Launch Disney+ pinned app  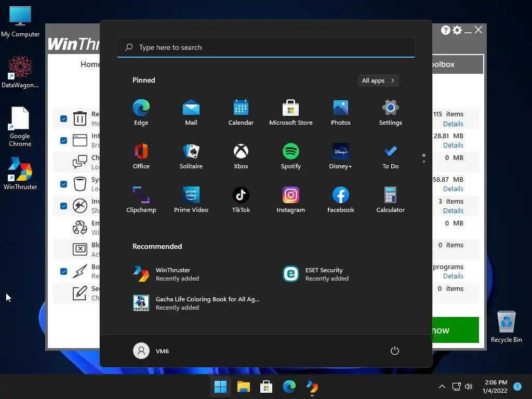coord(341,156)
